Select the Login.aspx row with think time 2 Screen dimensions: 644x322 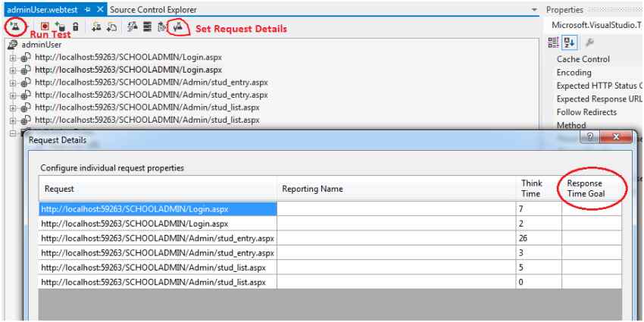click(158, 224)
